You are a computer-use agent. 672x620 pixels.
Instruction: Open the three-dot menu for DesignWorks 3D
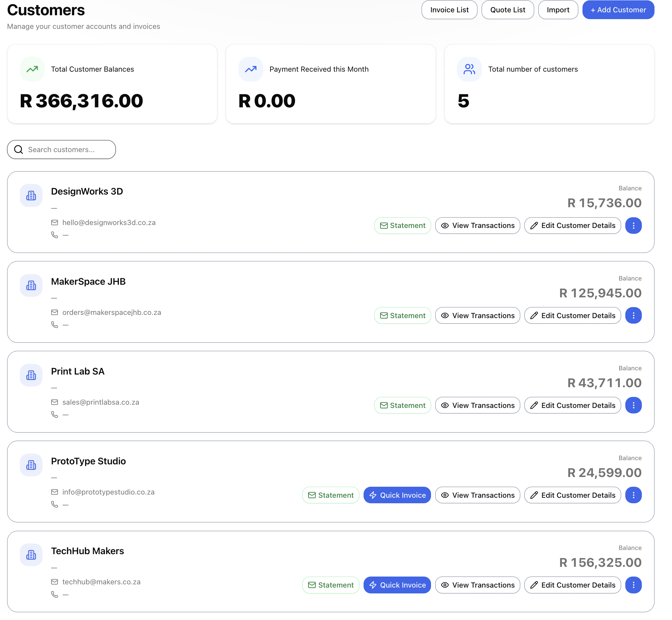pyautogui.click(x=633, y=225)
